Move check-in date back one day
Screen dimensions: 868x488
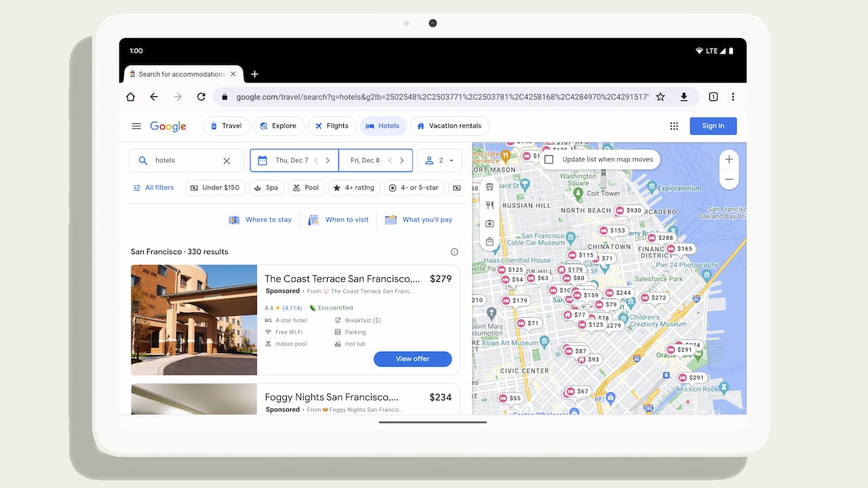coord(316,161)
